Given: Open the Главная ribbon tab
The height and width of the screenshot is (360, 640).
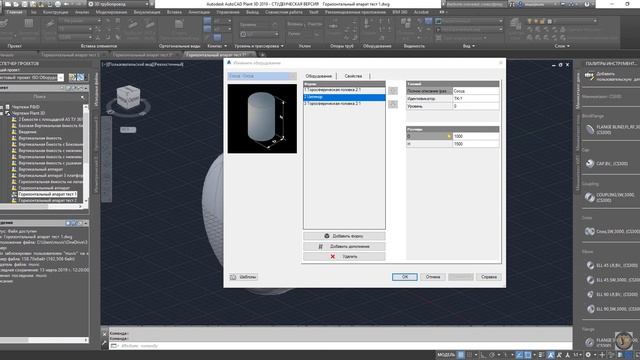Looking at the screenshot, I should click(14, 12).
